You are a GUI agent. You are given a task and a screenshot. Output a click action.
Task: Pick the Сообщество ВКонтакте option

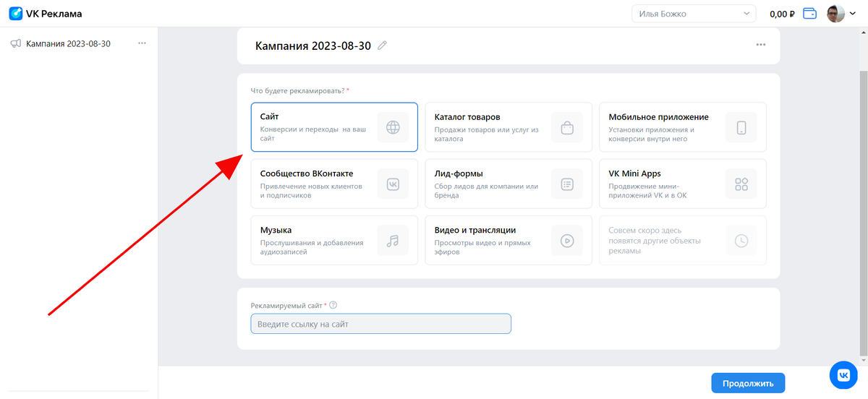click(334, 184)
